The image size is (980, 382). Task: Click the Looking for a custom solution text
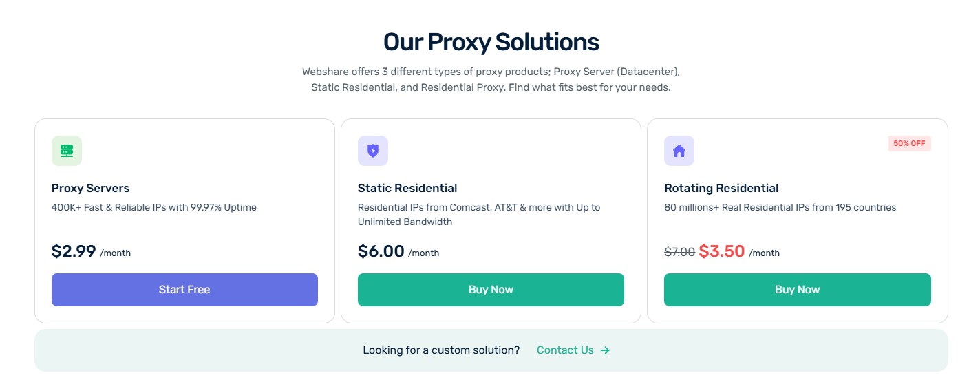(441, 350)
